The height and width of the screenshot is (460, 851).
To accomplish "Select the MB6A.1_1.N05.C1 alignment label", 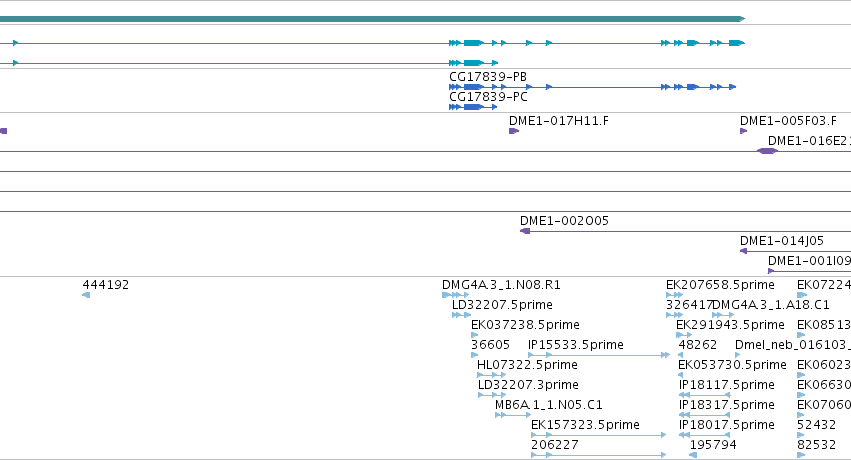I will coord(549,405).
